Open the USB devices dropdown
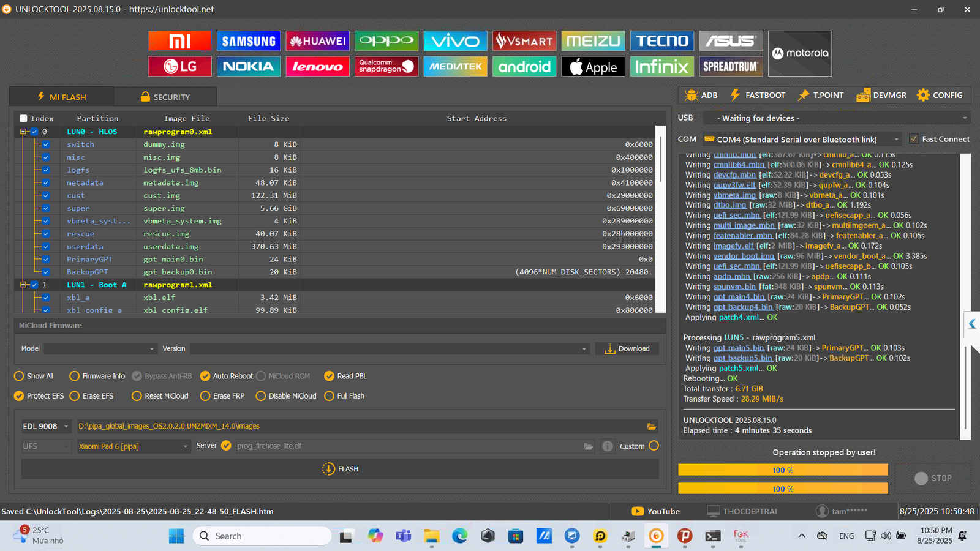The height and width of the screenshot is (551, 980). click(837, 118)
